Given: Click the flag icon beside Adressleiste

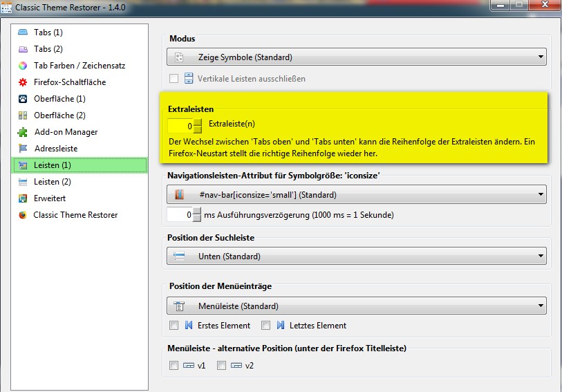Looking at the screenshot, I should pos(23,149).
